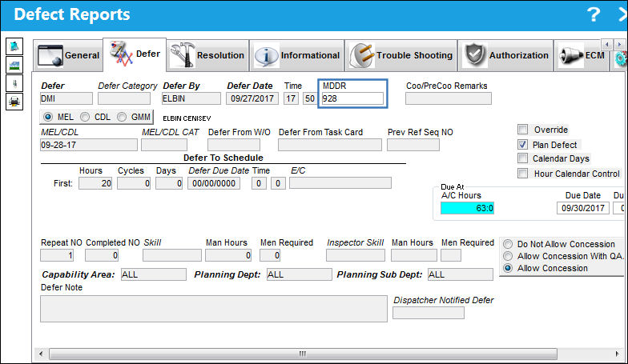Screen dimensions: 628x364
Task: Click the Repeat NO field
Action: [x=57, y=255]
